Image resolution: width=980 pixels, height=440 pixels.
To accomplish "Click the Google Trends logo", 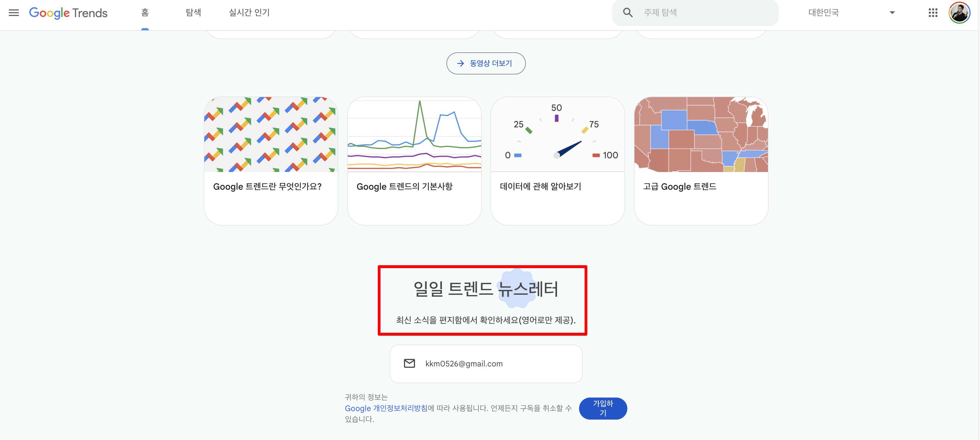I will click(68, 13).
